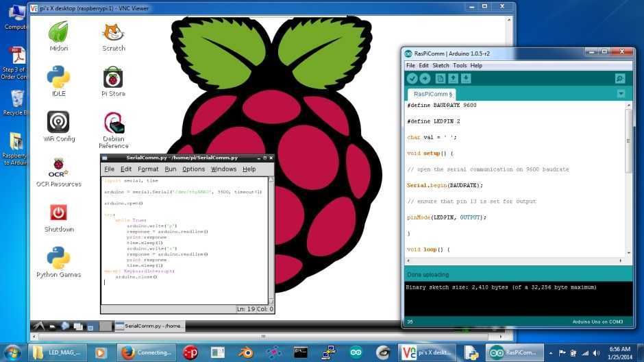644x362 pixels.
Task: Open Options menu in SerialComm.py window
Action: 193,169
